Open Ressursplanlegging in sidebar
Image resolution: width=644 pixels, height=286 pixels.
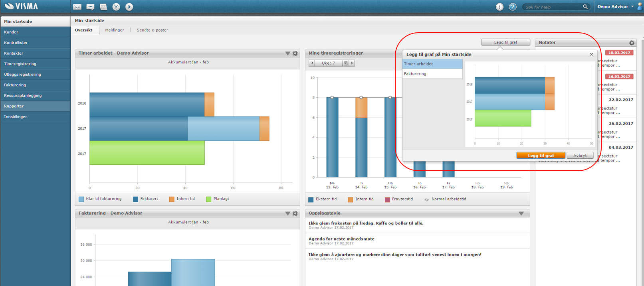(35, 95)
